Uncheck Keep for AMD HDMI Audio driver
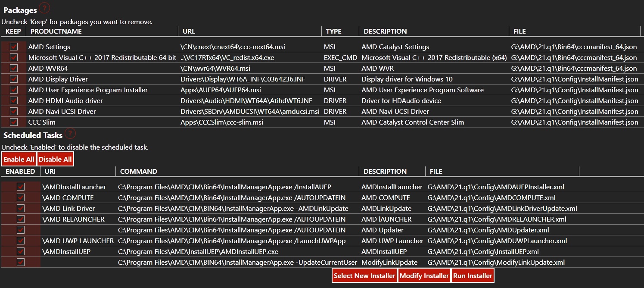The image size is (644, 288). click(x=14, y=100)
